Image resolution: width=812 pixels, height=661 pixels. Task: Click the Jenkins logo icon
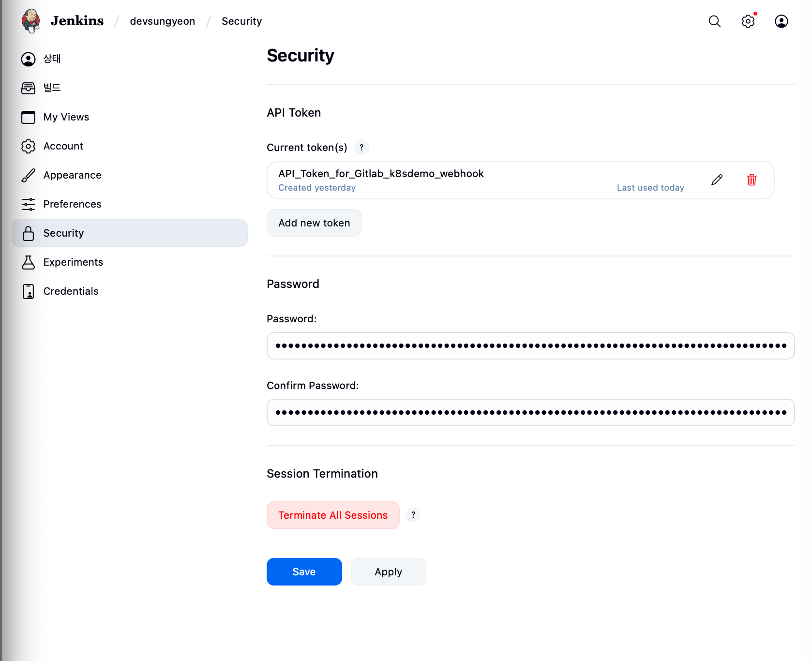31,21
